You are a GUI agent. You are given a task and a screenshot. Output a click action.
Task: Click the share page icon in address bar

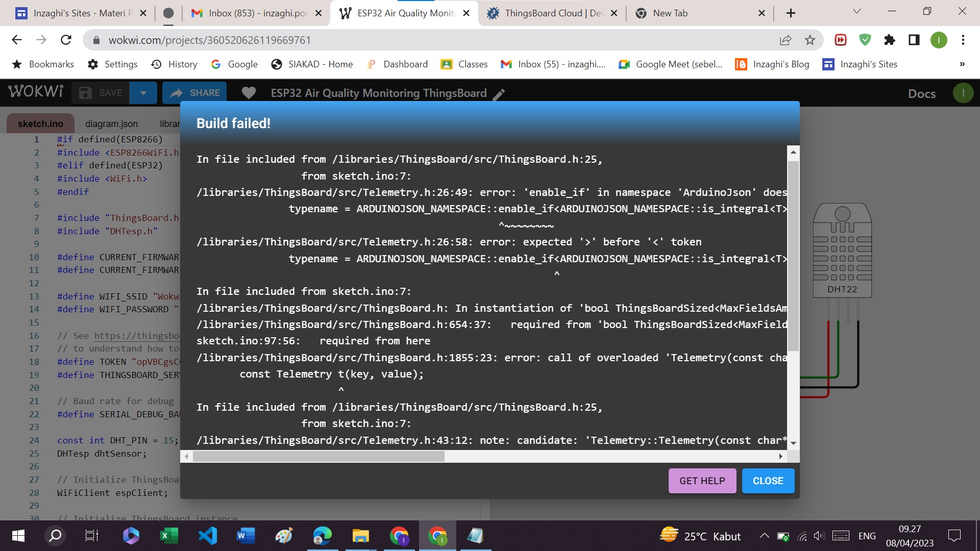(x=786, y=40)
